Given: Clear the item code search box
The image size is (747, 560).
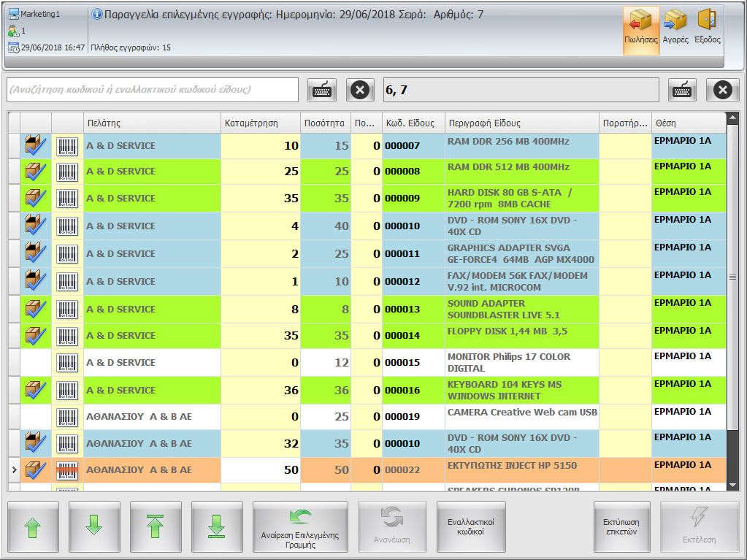Looking at the screenshot, I should [x=360, y=90].
